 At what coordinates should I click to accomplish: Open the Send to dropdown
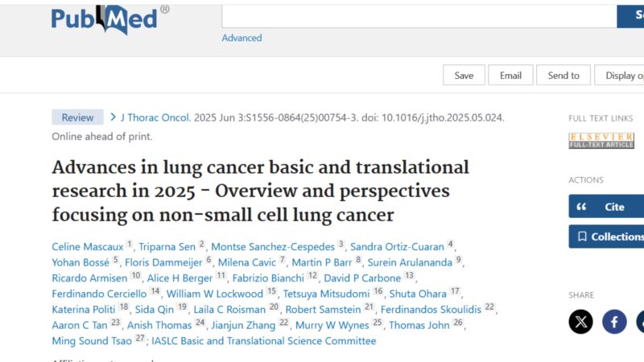pyautogui.click(x=563, y=75)
